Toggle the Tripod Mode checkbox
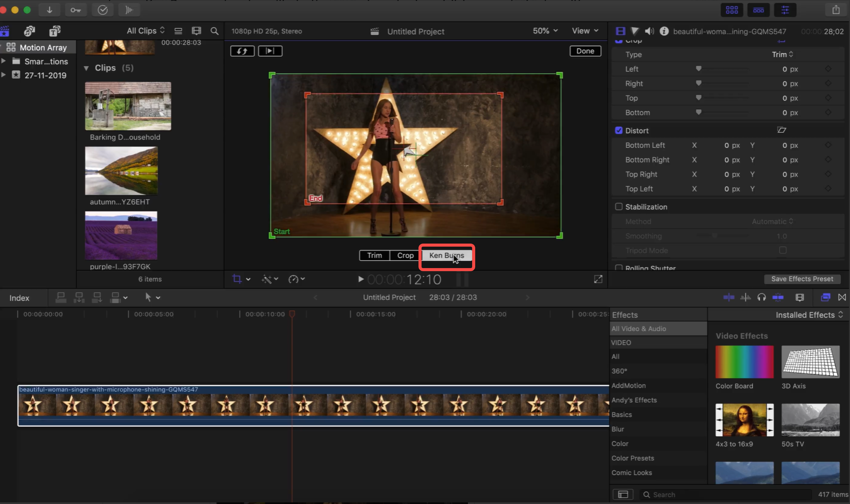This screenshot has height=504, width=850. coord(783,250)
